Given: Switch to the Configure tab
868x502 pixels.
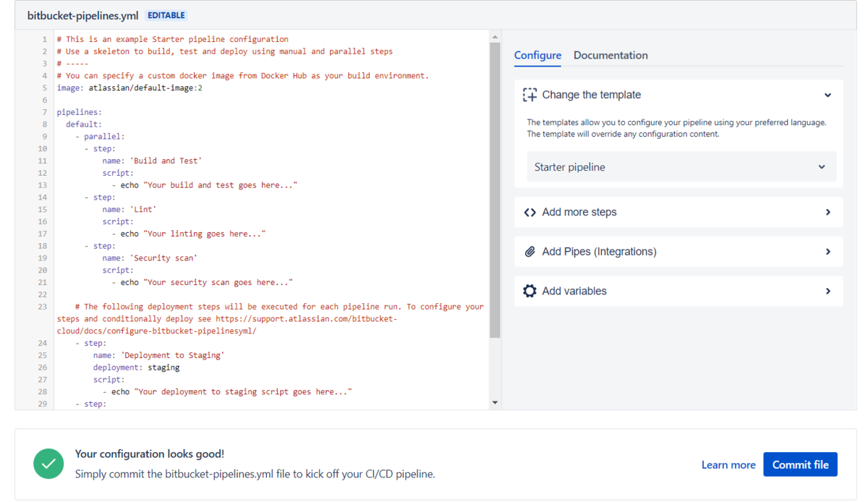Looking at the screenshot, I should pos(537,55).
